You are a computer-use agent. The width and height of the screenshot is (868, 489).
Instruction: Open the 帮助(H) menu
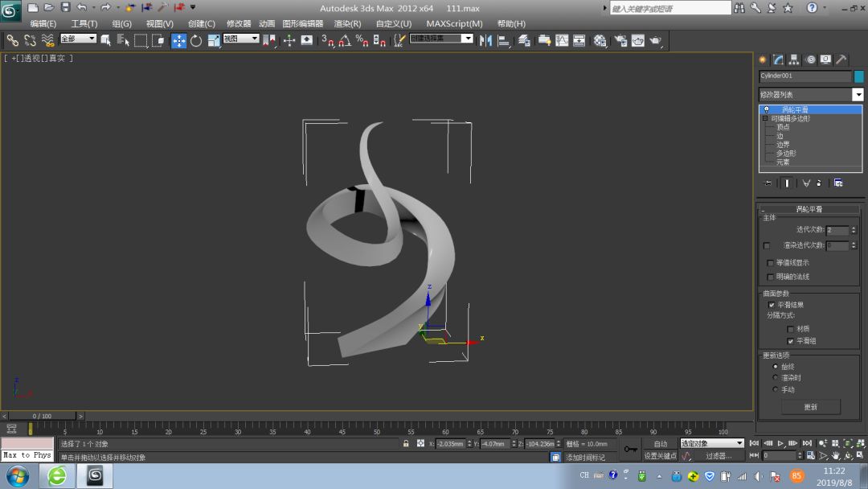click(x=511, y=24)
